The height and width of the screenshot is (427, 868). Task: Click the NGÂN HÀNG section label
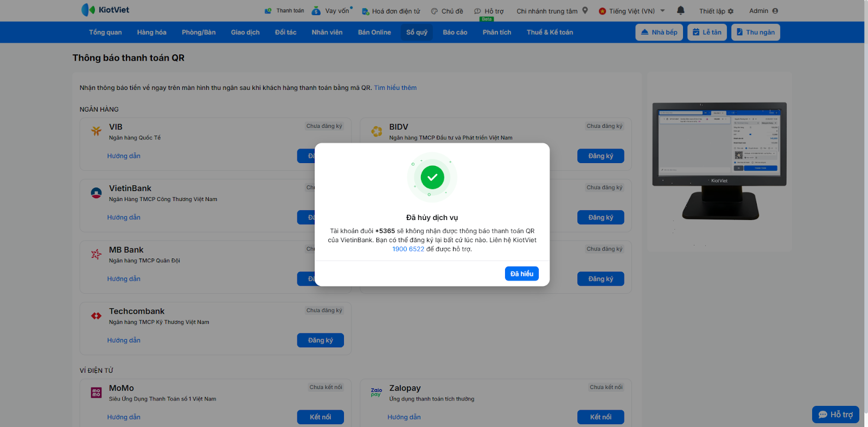(x=99, y=109)
